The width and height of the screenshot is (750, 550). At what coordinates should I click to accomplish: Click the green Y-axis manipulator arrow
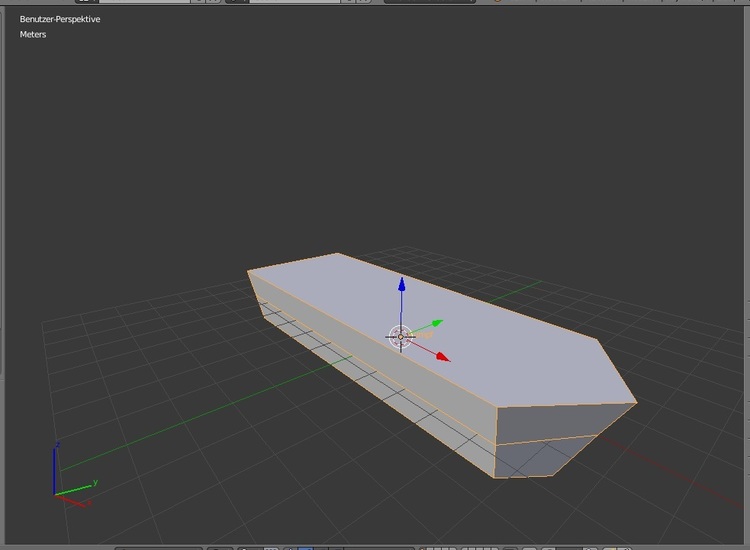[x=437, y=323]
